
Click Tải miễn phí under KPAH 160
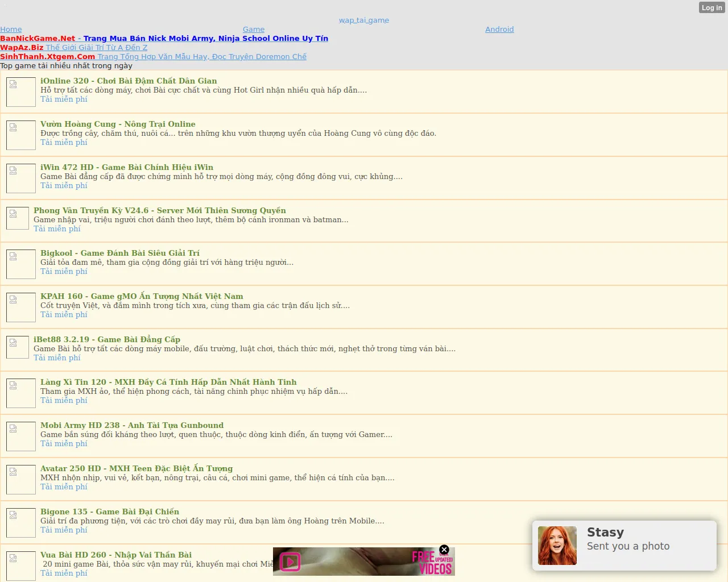(64, 314)
